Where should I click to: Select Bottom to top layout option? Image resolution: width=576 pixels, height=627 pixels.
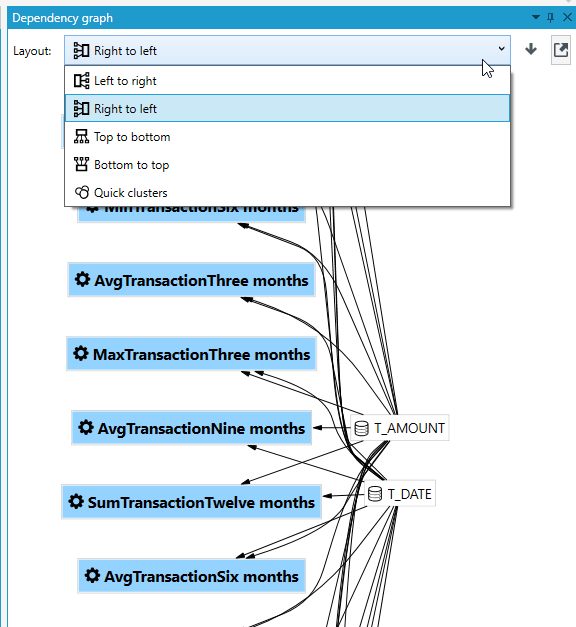tap(287, 165)
